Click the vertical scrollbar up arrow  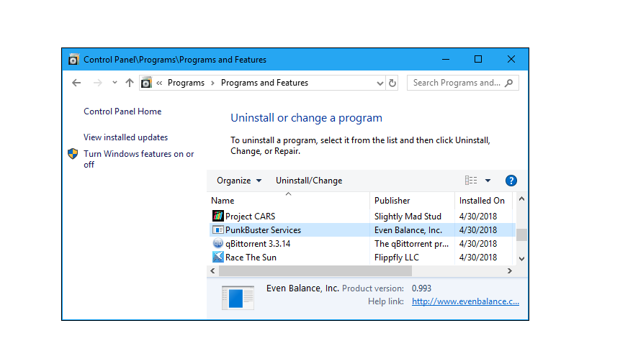tap(521, 199)
